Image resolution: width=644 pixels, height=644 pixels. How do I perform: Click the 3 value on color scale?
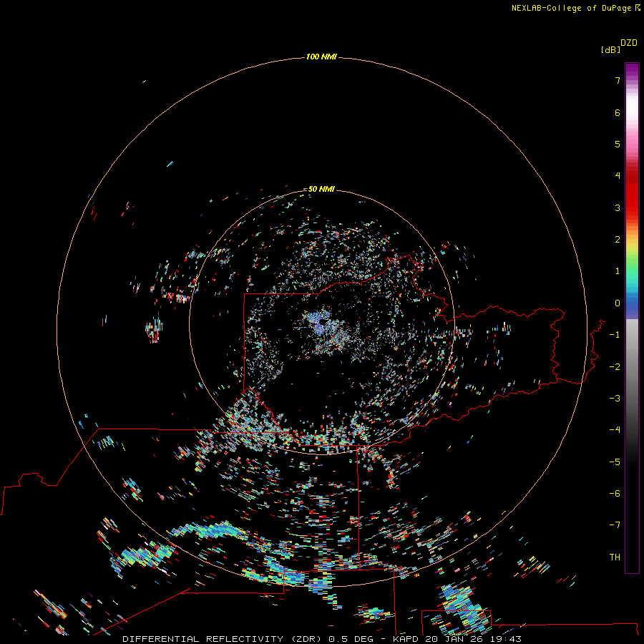618,208
